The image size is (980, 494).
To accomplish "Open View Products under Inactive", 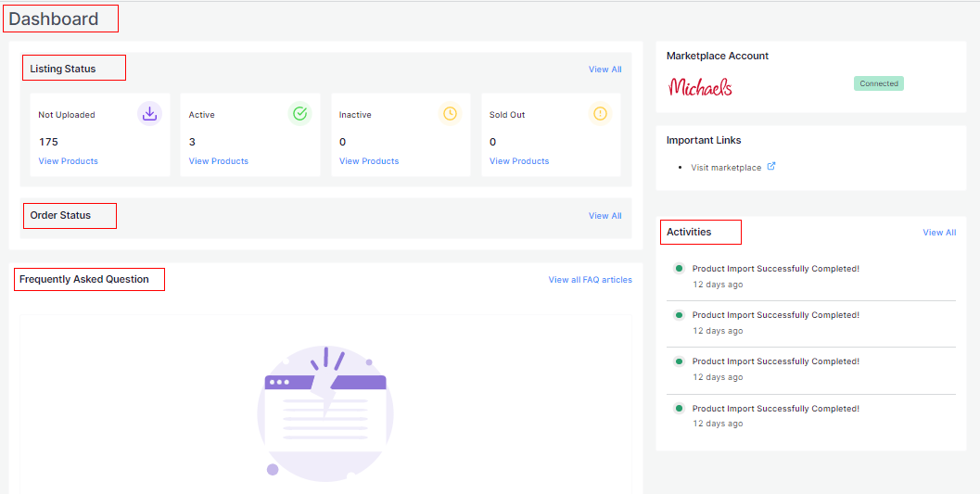I will (x=368, y=161).
